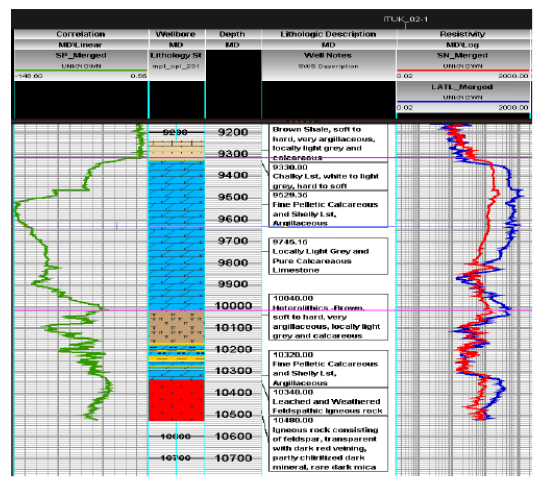Viewport: 558px width, 490px height.
Task: Click the lower magenta marker line near 10000
Action: pos(273,310)
